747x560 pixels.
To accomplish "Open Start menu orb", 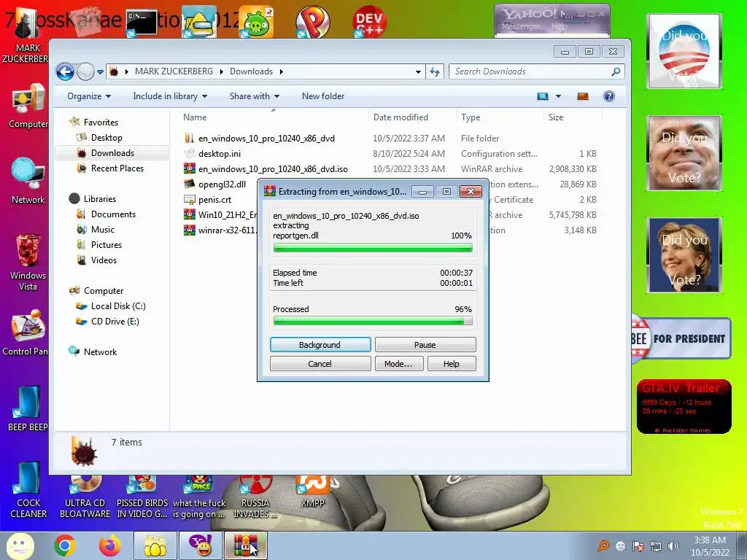I will click(x=20, y=545).
